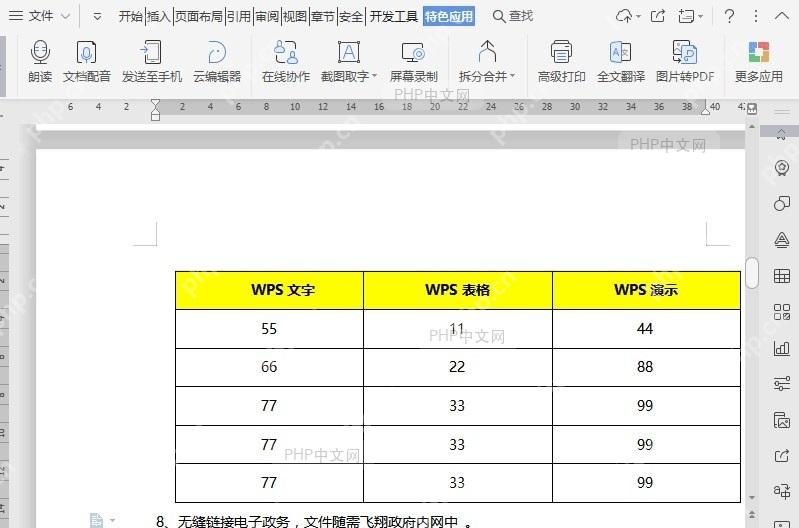The image size is (799, 528).
Task: Start 在线协作 online collaboration
Action: [286, 62]
